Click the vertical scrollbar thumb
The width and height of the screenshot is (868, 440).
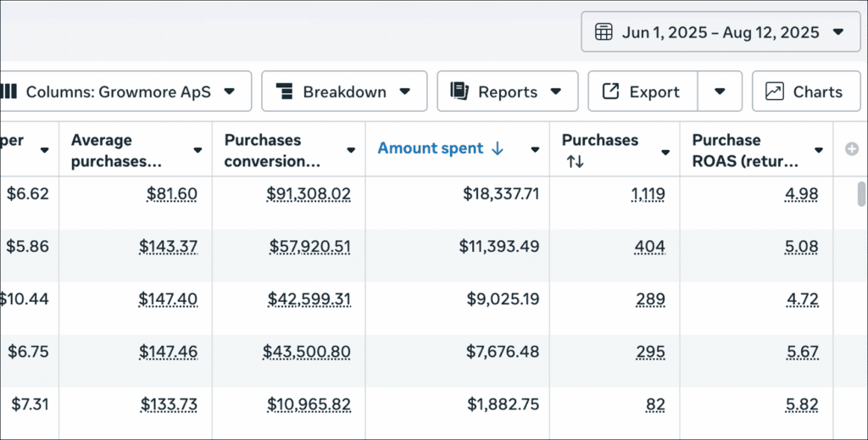(861, 194)
